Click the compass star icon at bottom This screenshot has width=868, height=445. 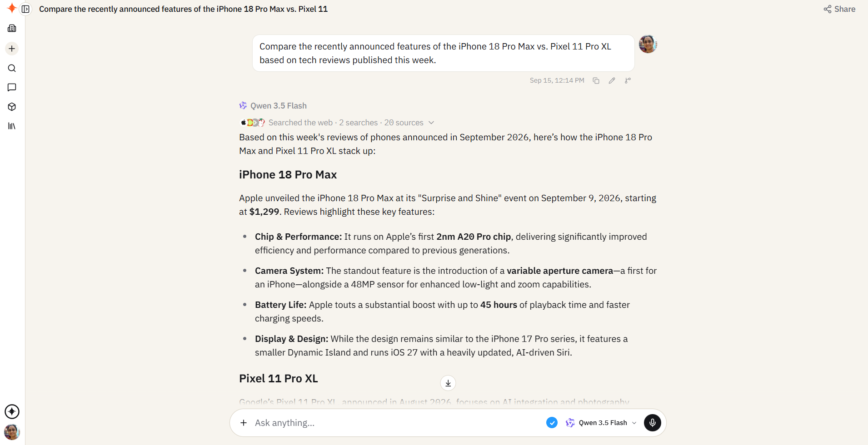(x=12, y=412)
